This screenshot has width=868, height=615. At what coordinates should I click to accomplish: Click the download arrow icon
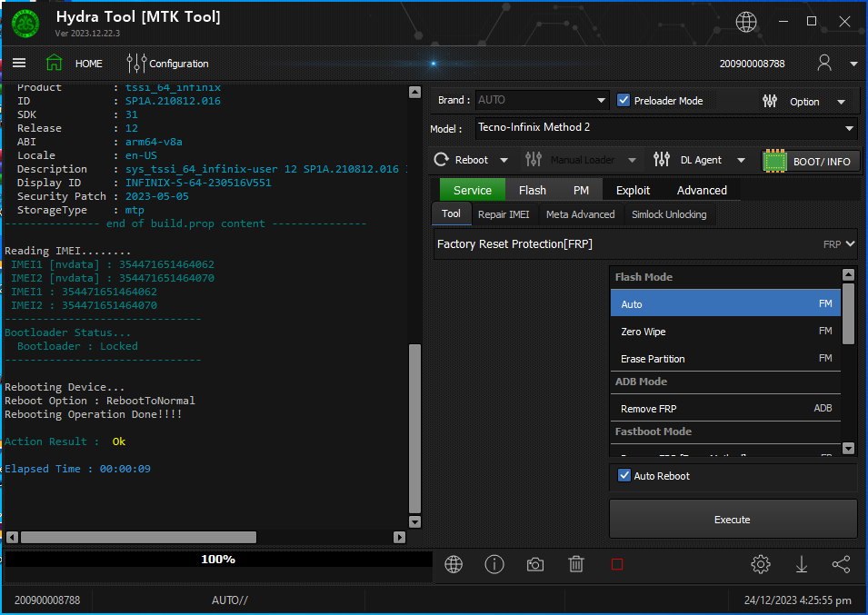click(x=801, y=564)
